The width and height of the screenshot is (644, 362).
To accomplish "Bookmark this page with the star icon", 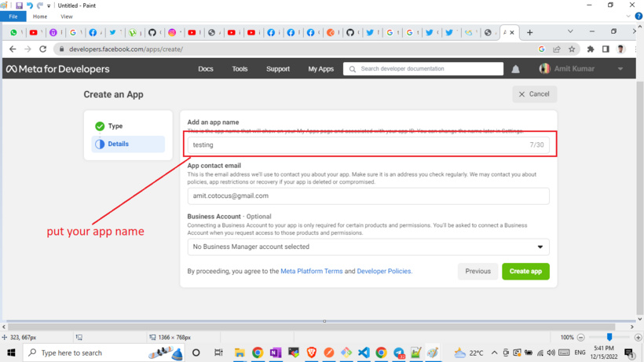I will pos(572,49).
